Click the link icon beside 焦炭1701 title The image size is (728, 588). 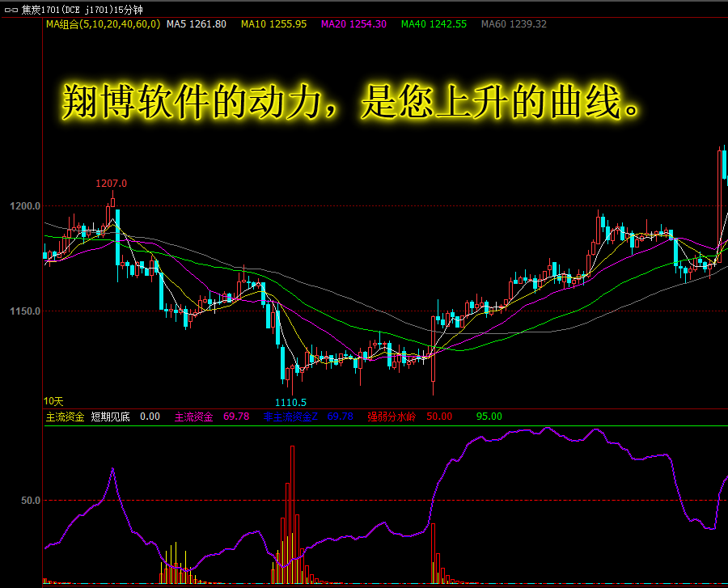coord(11,10)
